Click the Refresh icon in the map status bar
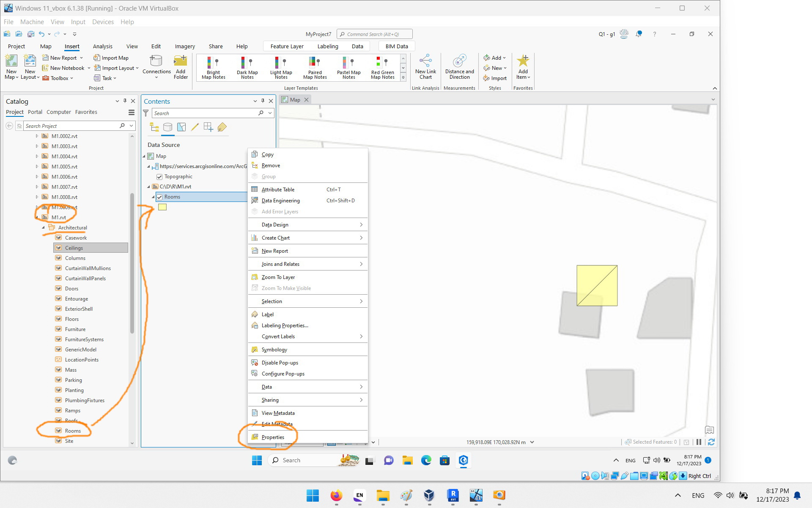This screenshot has width=812, height=508. pos(712,442)
